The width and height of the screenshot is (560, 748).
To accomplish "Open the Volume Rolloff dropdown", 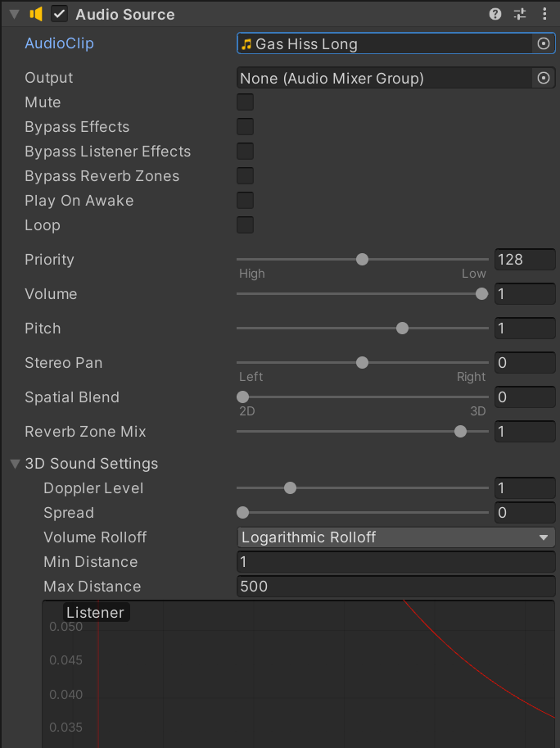I will [395, 537].
